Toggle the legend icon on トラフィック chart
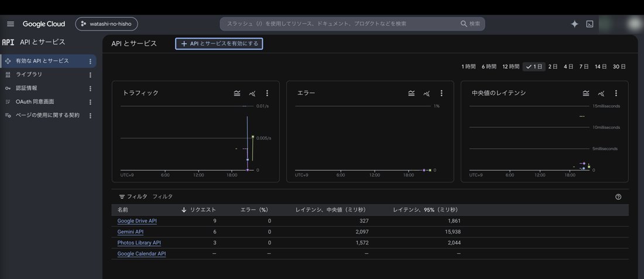The height and width of the screenshot is (279, 644). [x=237, y=93]
